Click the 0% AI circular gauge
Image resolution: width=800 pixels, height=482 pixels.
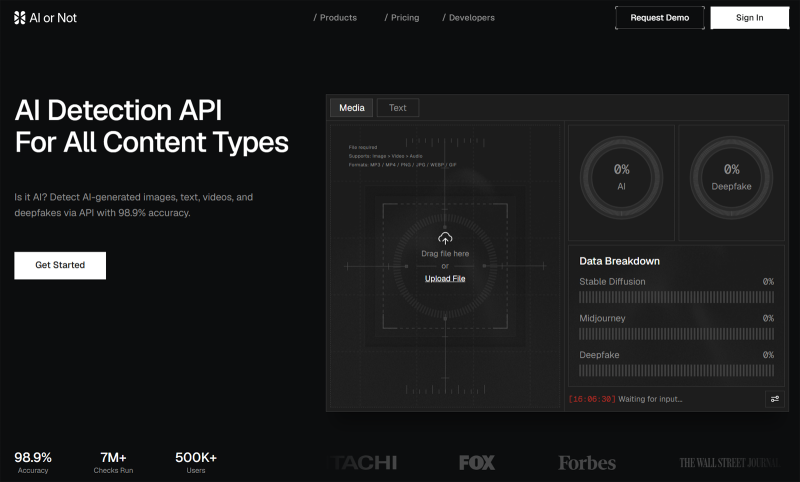(621, 177)
